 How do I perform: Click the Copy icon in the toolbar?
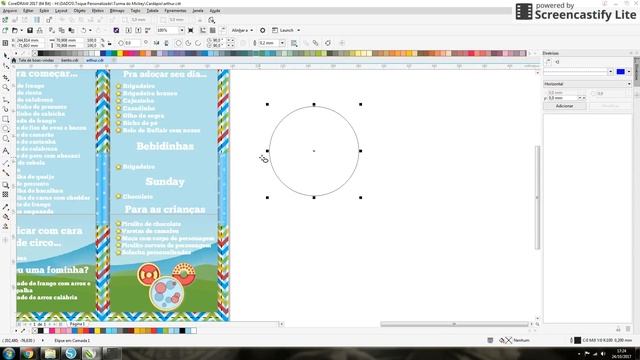tap(62, 30)
